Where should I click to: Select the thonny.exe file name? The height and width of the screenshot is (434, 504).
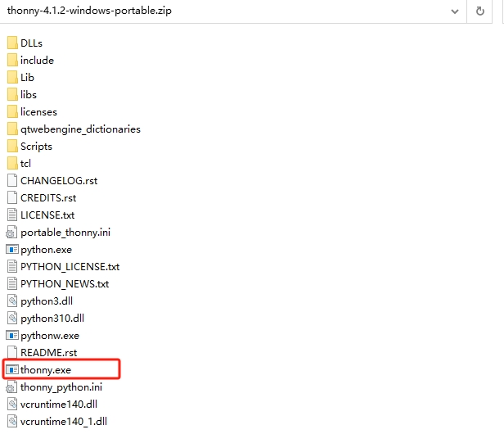(46, 370)
